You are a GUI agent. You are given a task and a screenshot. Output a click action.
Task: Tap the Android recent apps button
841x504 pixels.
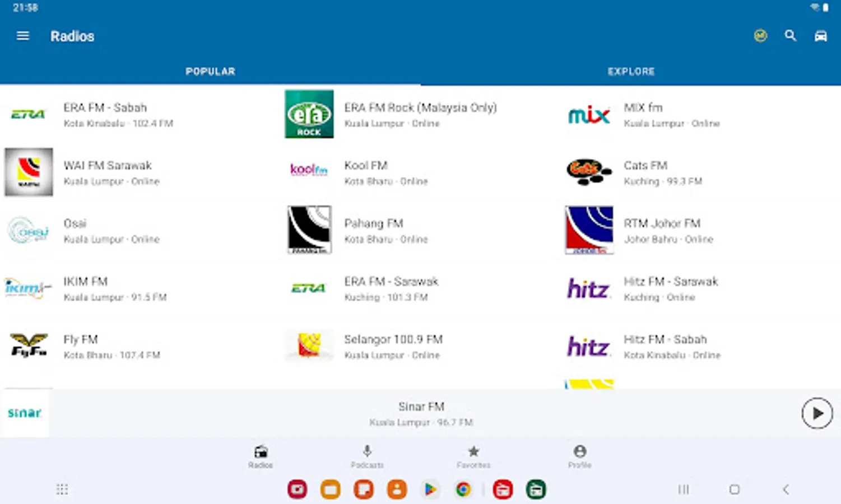[684, 489]
